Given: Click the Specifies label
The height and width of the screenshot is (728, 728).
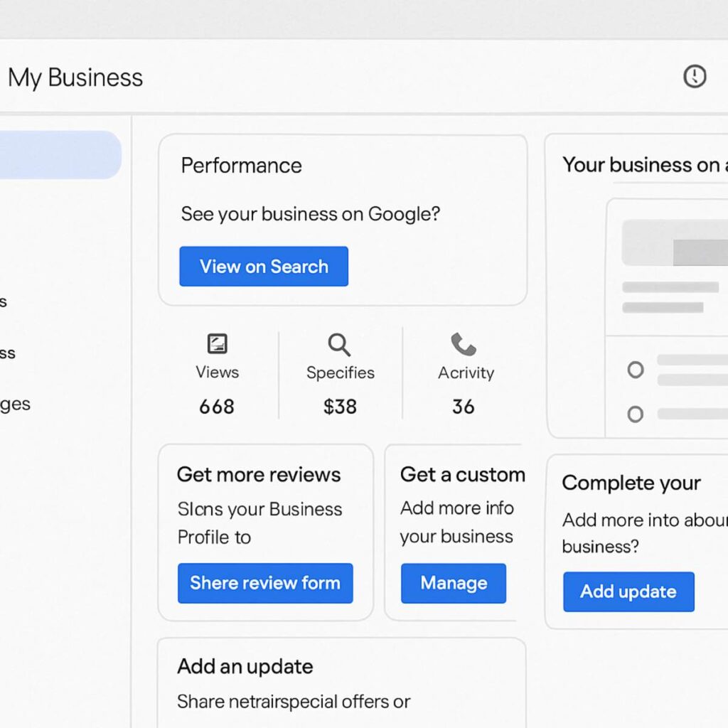Looking at the screenshot, I should [341, 373].
